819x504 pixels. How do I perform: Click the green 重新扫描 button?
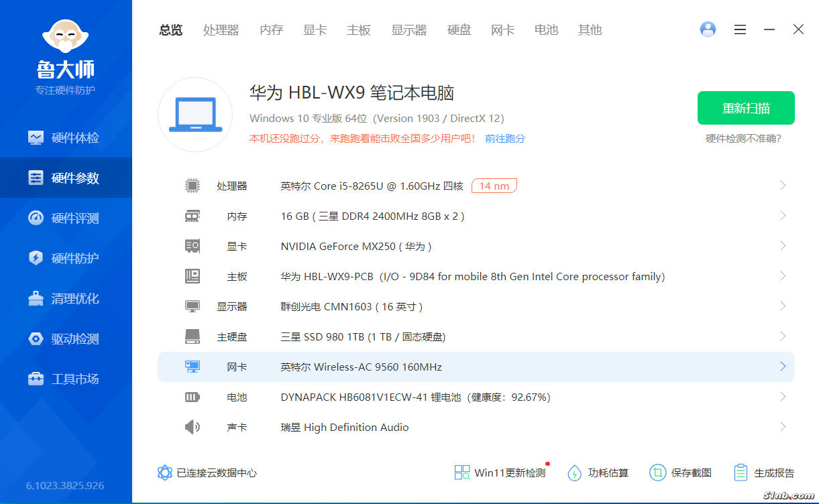click(x=746, y=108)
